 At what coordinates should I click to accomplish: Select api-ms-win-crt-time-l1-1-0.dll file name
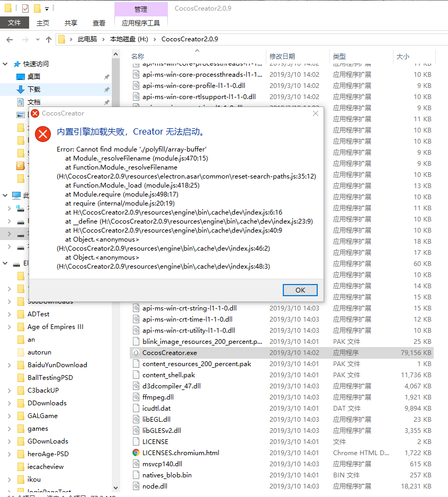(187, 319)
